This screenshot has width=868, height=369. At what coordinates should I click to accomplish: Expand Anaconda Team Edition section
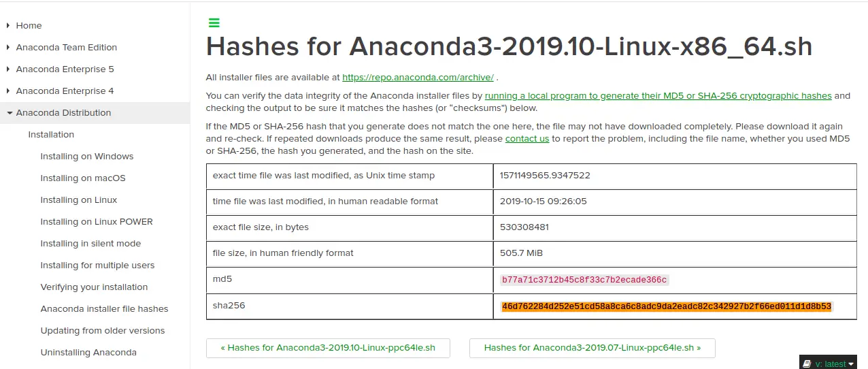[x=8, y=48]
